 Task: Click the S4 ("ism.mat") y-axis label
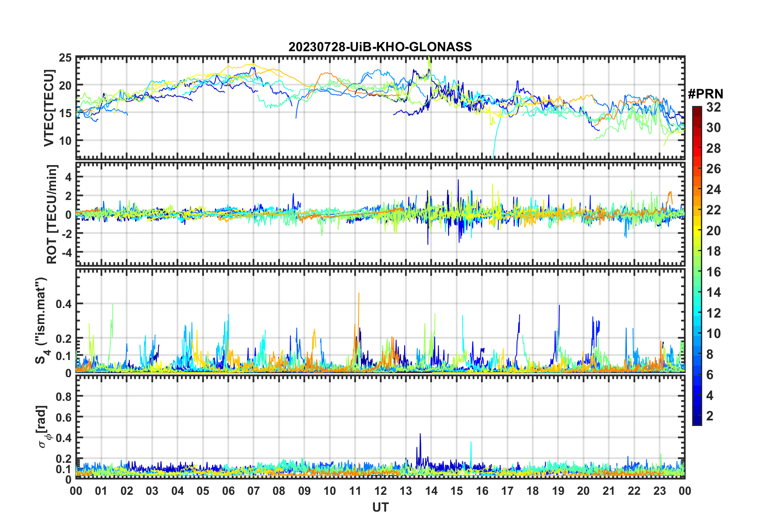41,321
